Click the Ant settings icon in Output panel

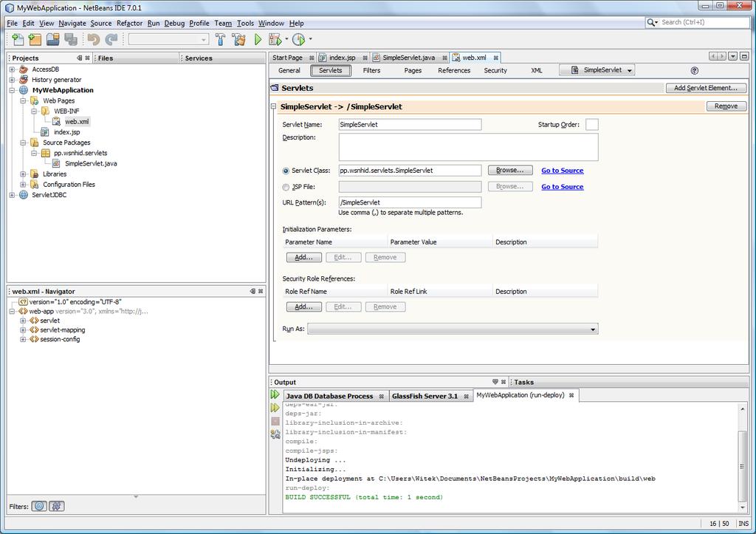(275, 434)
